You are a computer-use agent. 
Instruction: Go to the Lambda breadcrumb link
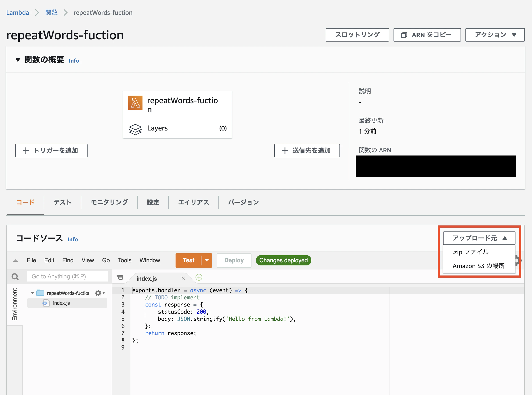17,13
